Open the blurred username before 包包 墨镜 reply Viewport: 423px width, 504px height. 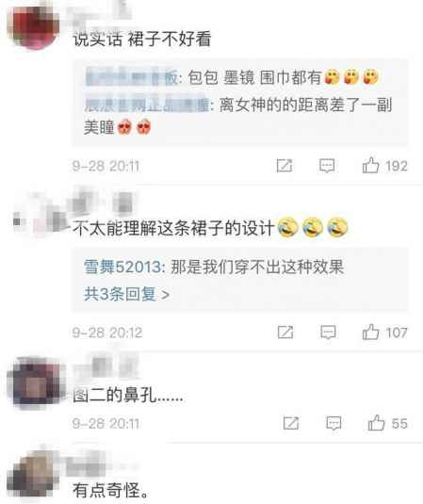tap(132, 78)
